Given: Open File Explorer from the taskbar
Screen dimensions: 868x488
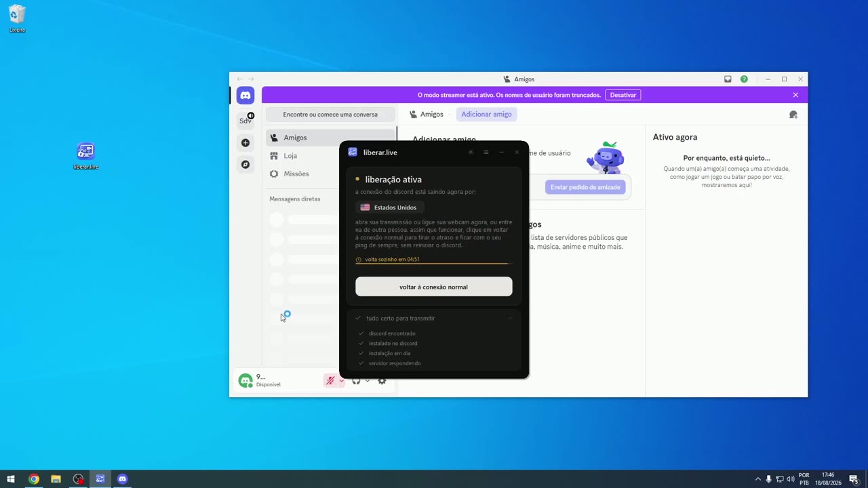Looking at the screenshot, I should pyautogui.click(x=56, y=479).
